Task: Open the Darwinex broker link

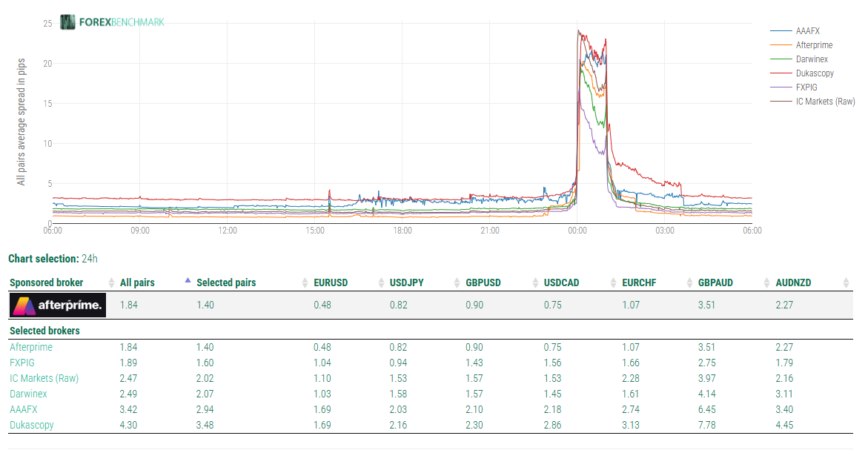Action: pyautogui.click(x=28, y=394)
